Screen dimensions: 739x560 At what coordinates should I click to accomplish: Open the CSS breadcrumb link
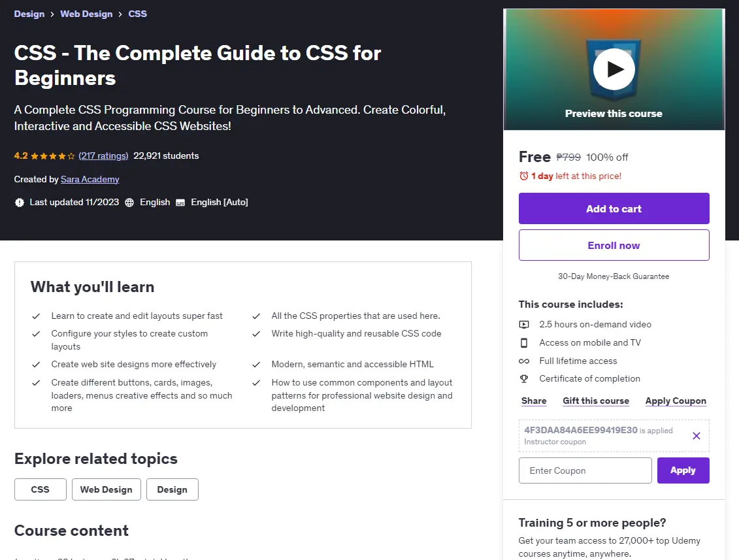coord(138,14)
